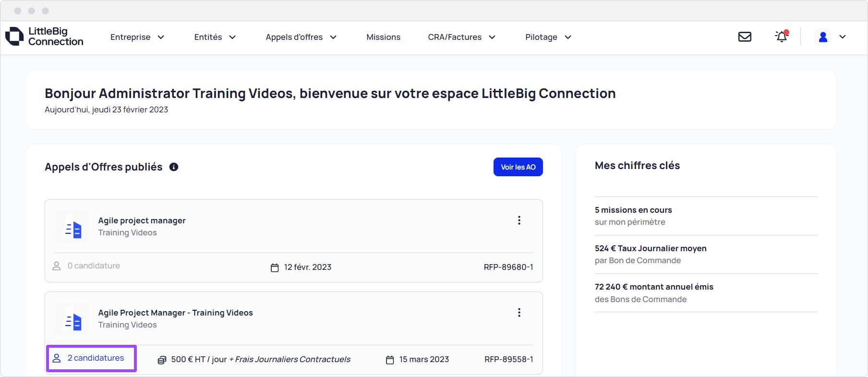
Task: Go to the Missions page
Action: tap(383, 37)
